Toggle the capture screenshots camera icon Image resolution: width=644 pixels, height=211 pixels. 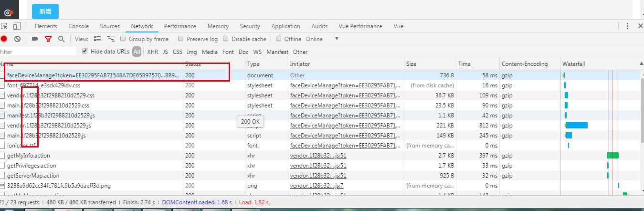coord(35,39)
